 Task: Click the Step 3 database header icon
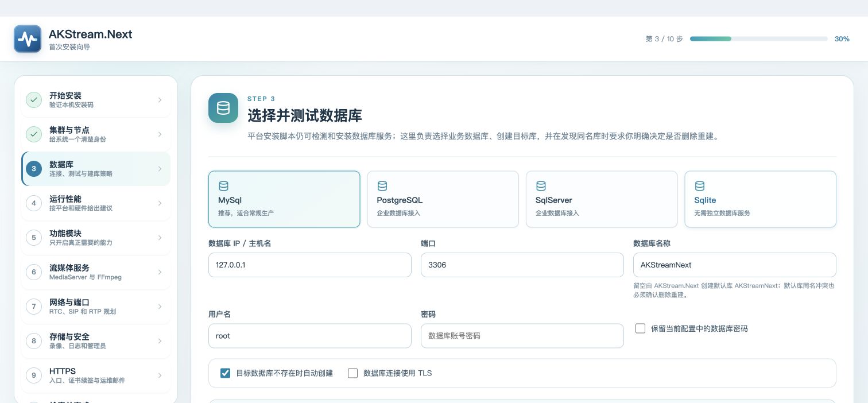(x=223, y=108)
